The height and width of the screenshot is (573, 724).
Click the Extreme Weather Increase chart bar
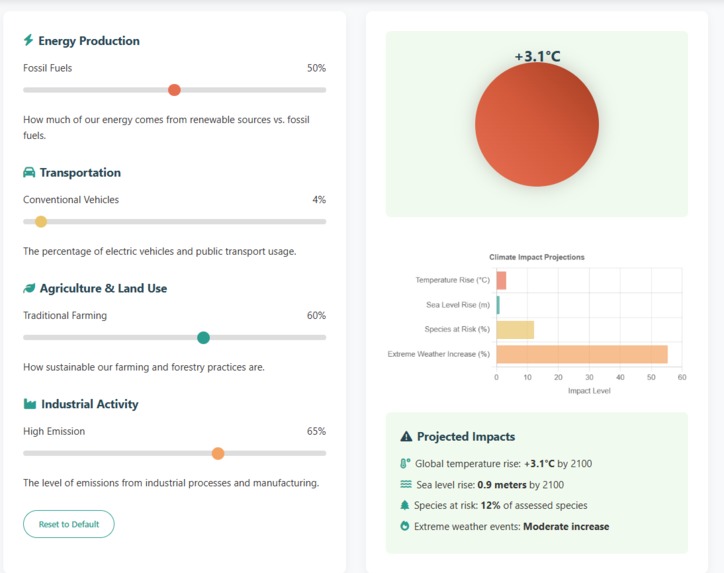click(x=582, y=354)
